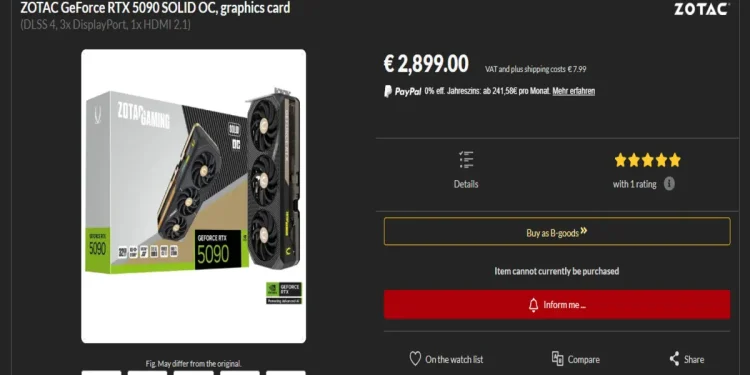Click the ZOTAC brand logo
Viewport: 750px width, 375px height.
coord(702,9)
